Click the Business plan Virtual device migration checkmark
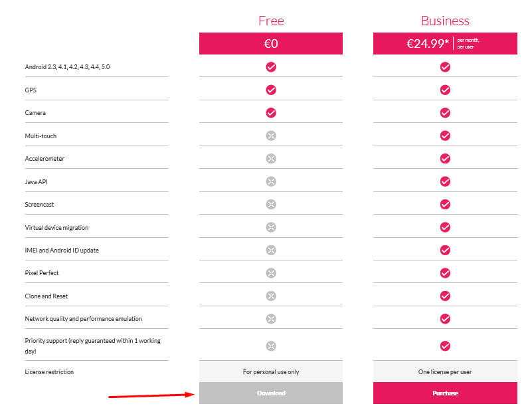The width and height of the screenshot is (532, 410). pyautogui.click(x=445, y=227)
